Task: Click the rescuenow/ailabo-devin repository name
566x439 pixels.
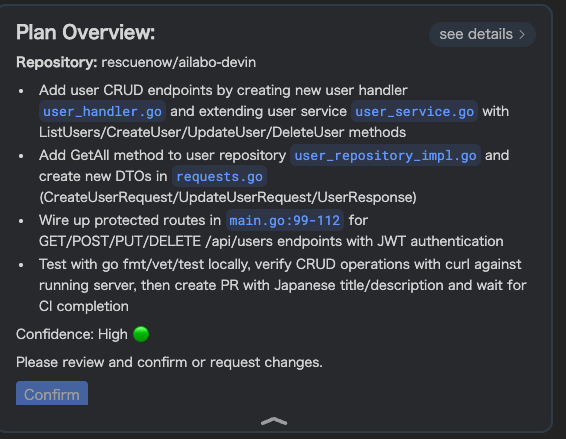Action: coord(179,62)
